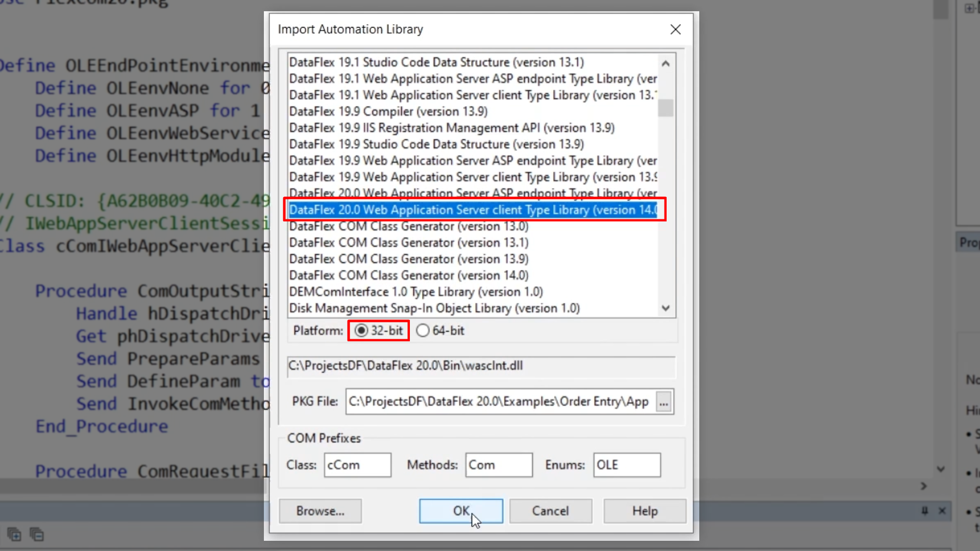The width and height of the screenshot is (980, 551).
Task: Click the Class prefix input field
Action: [x=357, y=465]
